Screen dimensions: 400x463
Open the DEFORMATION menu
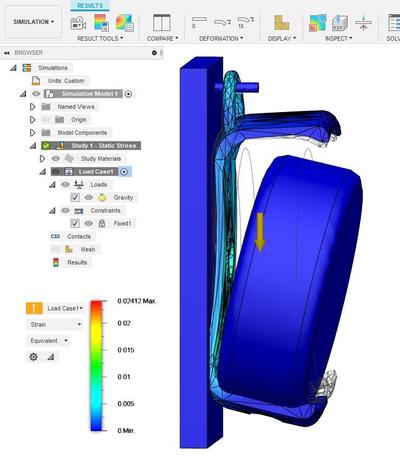coord(221,39)
